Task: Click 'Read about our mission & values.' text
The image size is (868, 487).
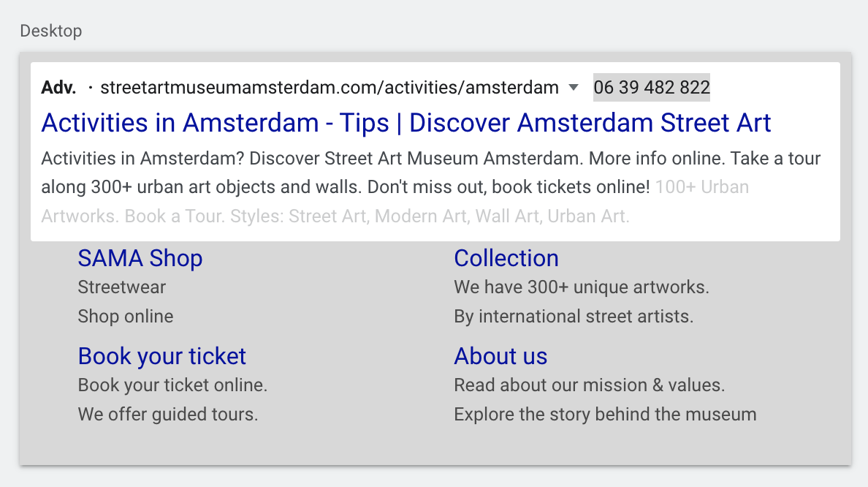Action: tap(590, 385)
